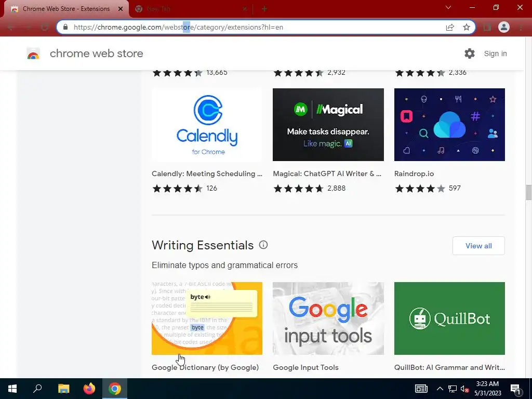Close the New Tab tab
Viewport: 532px width, 399px height.
click(x=245, y=9)
